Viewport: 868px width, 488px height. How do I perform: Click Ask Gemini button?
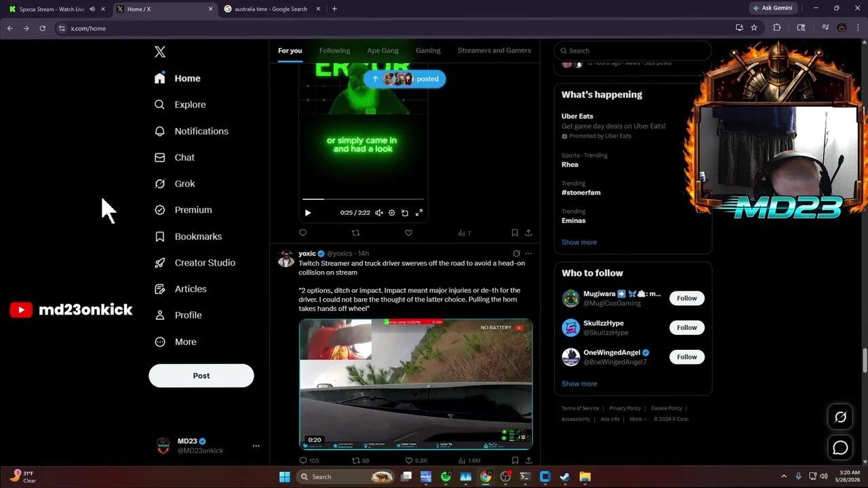coord(772,8)
